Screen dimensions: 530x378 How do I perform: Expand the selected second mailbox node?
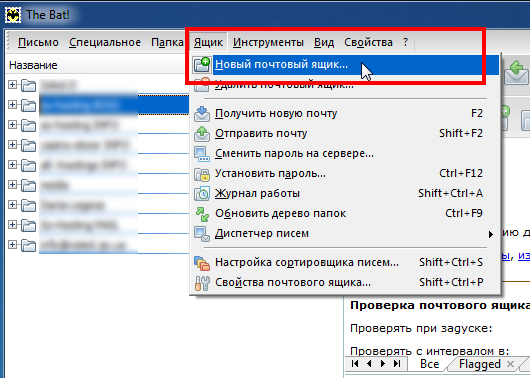(12, 104)
